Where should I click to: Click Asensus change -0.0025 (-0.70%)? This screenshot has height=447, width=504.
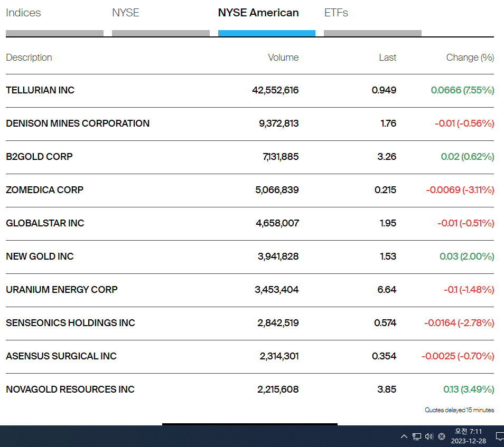coord(458,356)
